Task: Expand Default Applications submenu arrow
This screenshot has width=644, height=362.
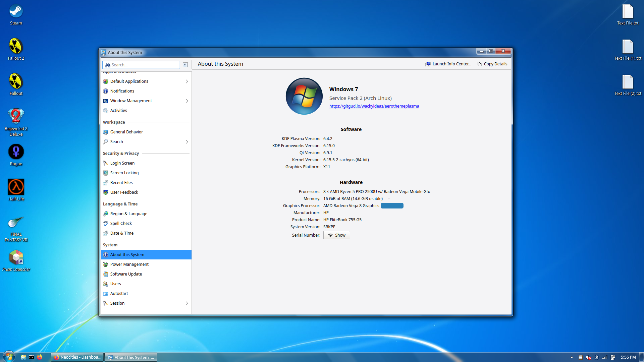Action: click(x=187, y=81)
